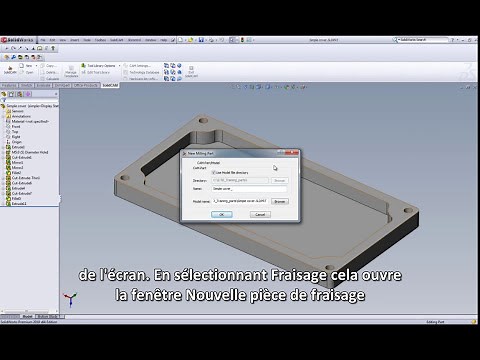The width and height of the screenshot is (480, 360).
Task: Click Copy in SolidCAM ribbon
Action: (x=48, y=66)
